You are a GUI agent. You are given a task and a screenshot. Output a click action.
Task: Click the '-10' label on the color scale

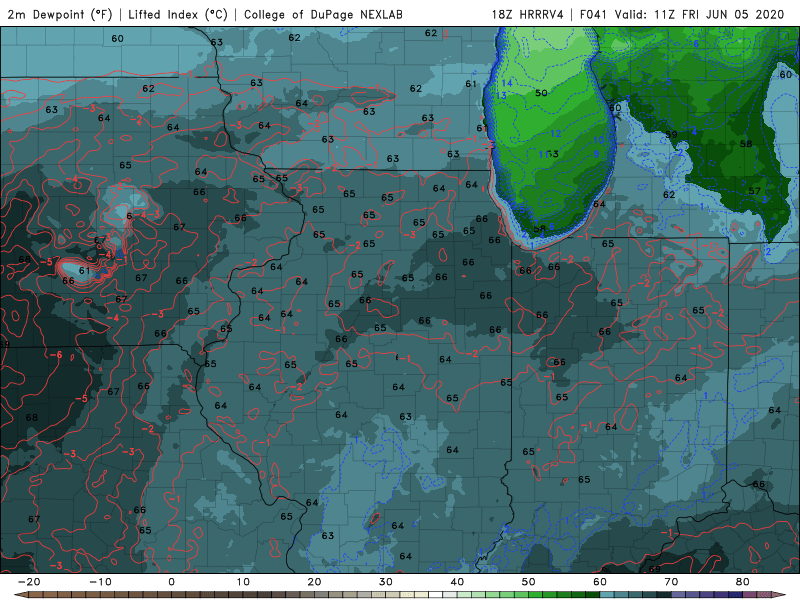point(100,582)
